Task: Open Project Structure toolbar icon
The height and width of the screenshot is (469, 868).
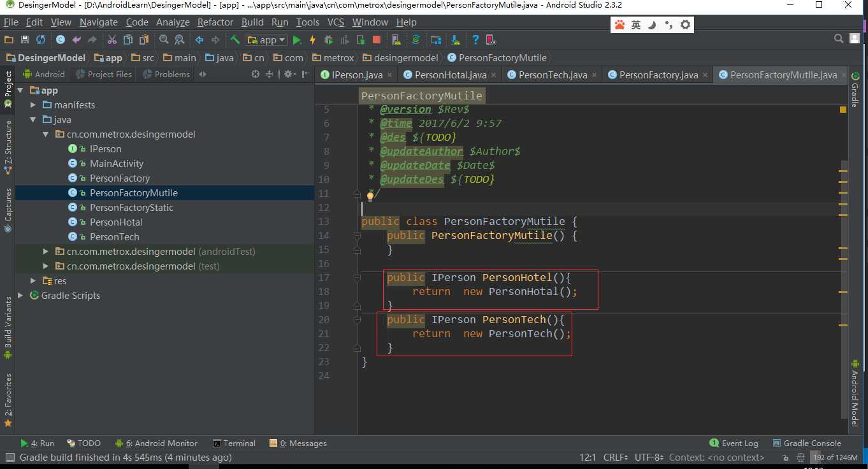Action: pos(436,40)
